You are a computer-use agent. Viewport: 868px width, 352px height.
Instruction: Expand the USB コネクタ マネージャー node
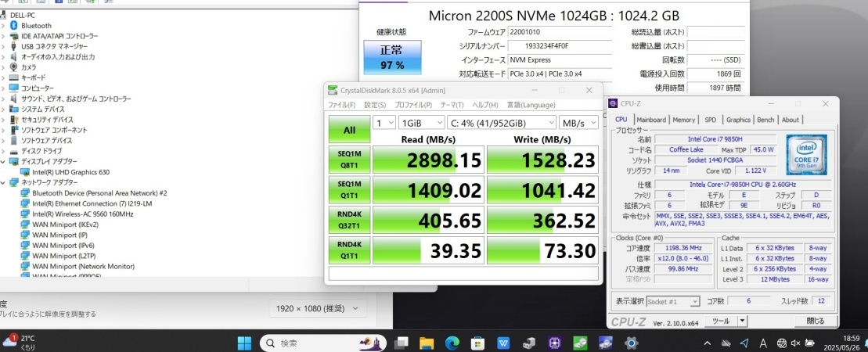pyautogui.click(x=3, y=46)
